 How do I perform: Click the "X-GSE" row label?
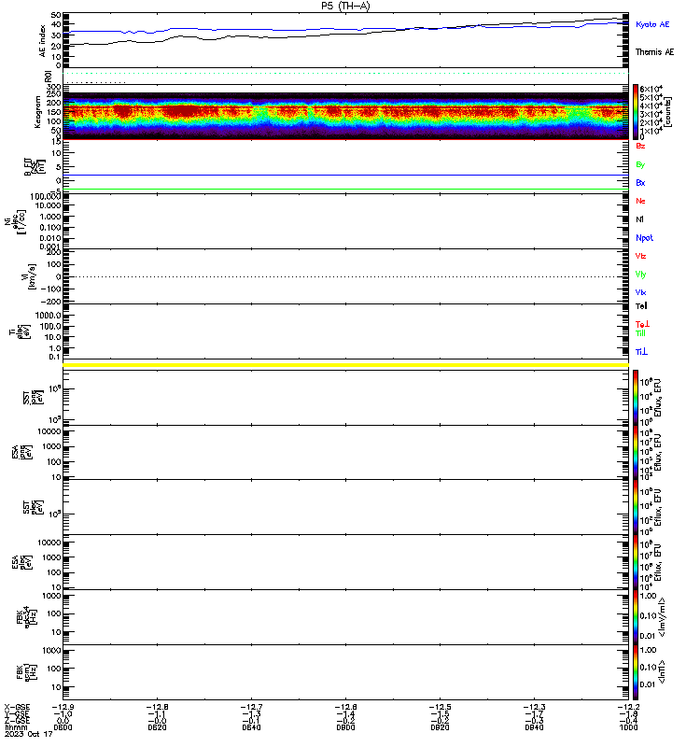pos(17,707)
